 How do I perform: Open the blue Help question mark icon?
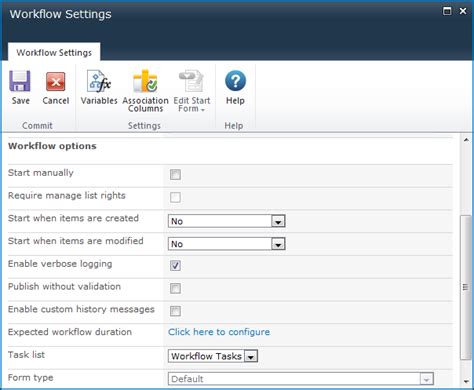(235, 81)
